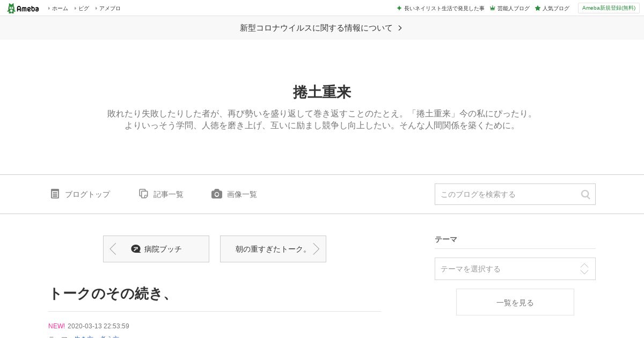Open 長いネイリスト生活で発見した事 link
Screen dimensions: 644x338
[444, 8]
